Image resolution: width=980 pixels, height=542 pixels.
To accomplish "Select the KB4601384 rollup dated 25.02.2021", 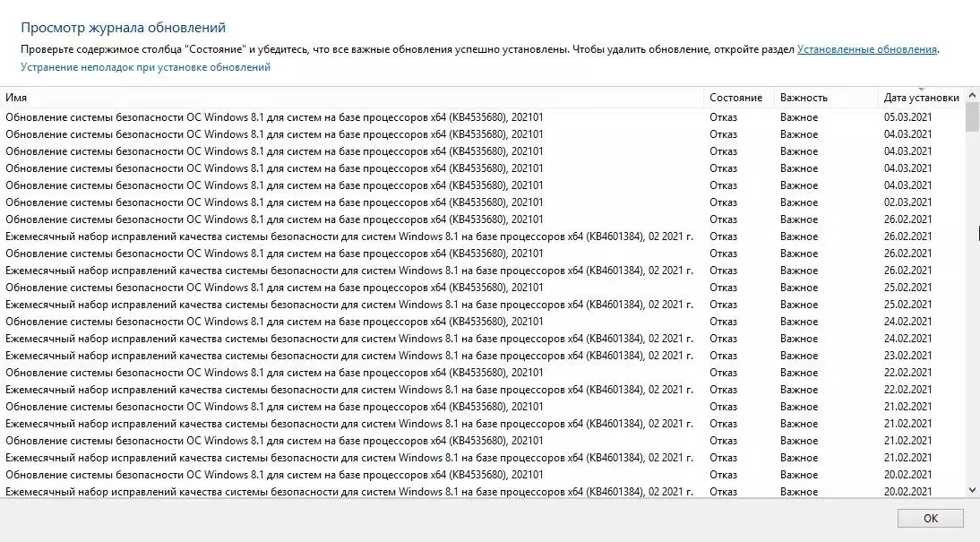I will [482, 305].
